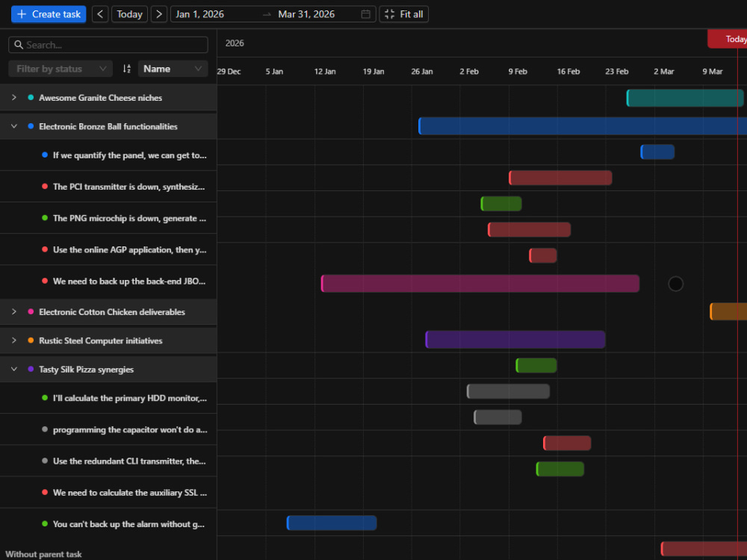Image resolution: width=747 pixels, height=560 pixels.
Task: Focus the Search field
Action: (x=108, y=45)
